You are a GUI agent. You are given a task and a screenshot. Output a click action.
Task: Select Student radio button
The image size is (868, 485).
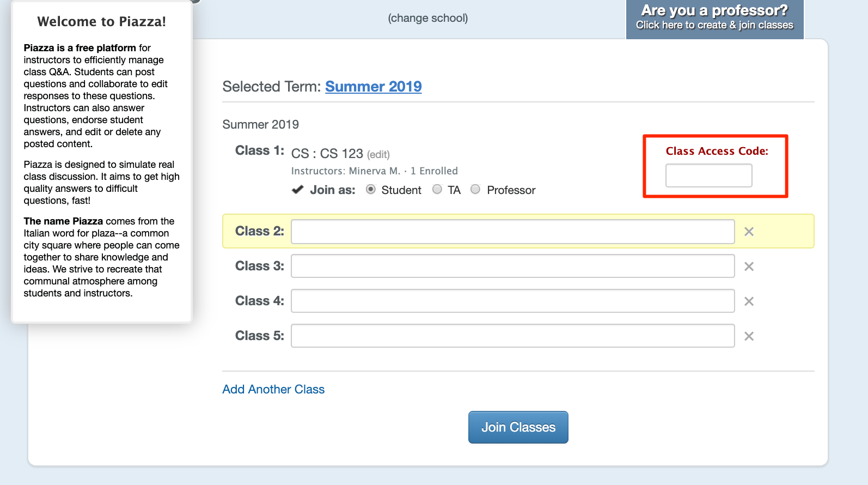pyautogui.click(x=371, y=189)
